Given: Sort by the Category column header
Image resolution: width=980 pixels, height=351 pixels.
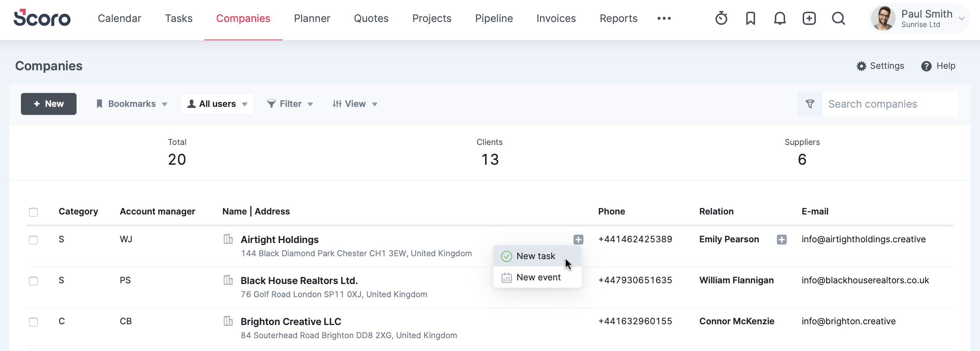Looking at the screenshot, I should (x=78, y=212).
